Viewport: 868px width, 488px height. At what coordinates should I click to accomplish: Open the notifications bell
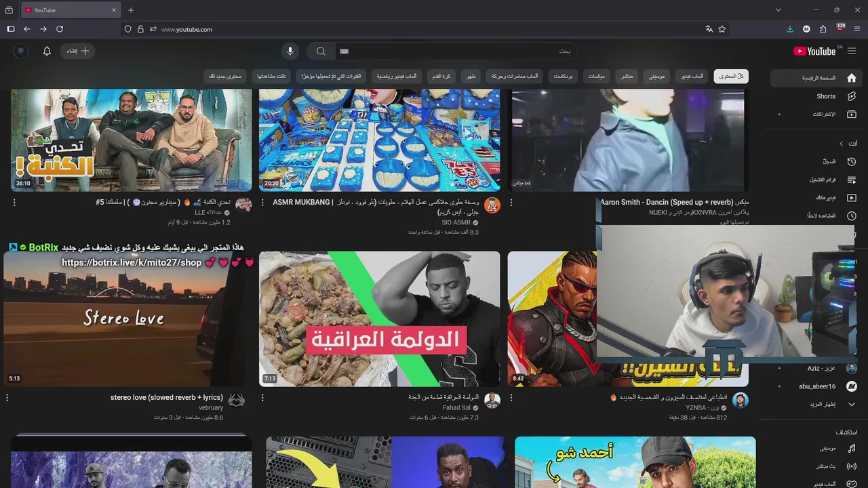pos(47,51)
